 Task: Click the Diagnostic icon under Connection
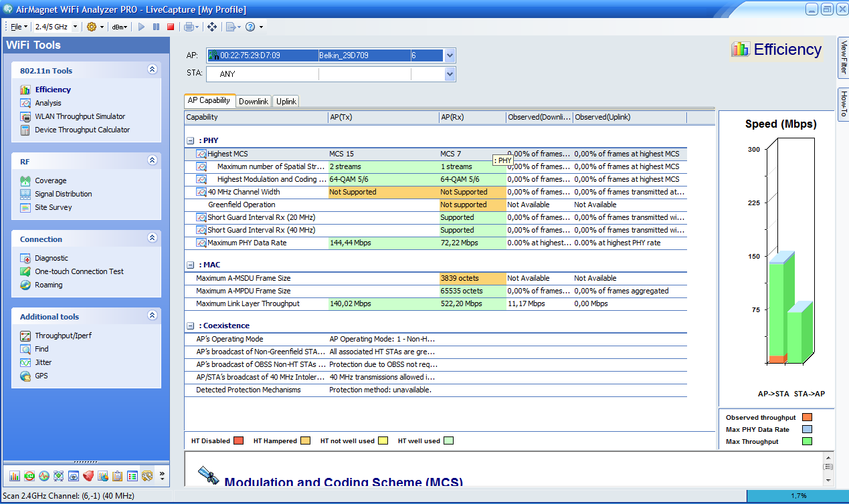click(x=25, y=258)
